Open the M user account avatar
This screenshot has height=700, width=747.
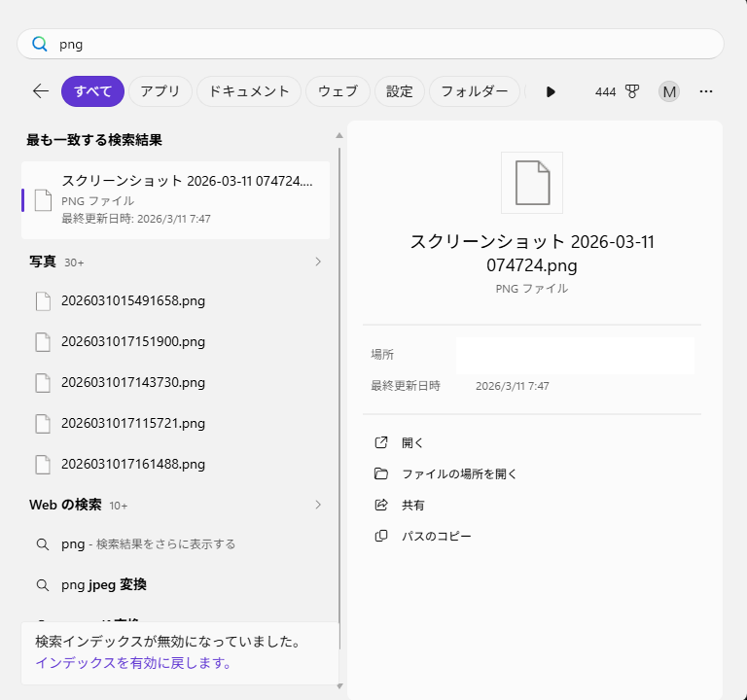pyautogui.click(x=668, y=91)
